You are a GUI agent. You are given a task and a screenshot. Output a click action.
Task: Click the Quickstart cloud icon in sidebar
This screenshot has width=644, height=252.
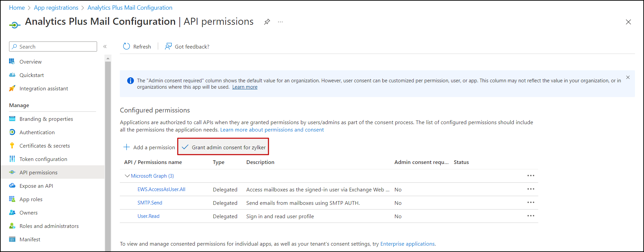click(x=12, y=75)
